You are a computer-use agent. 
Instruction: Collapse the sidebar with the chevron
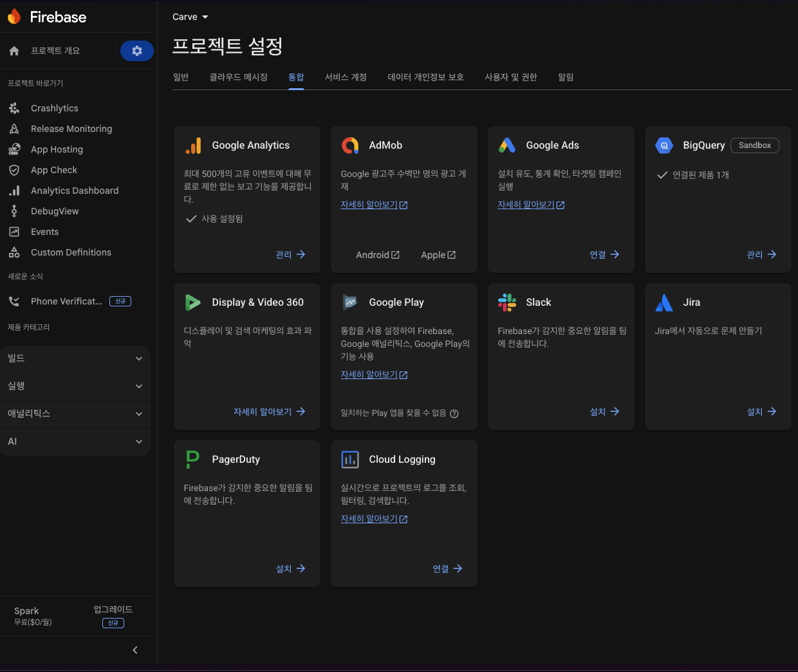tap(135, 650)
